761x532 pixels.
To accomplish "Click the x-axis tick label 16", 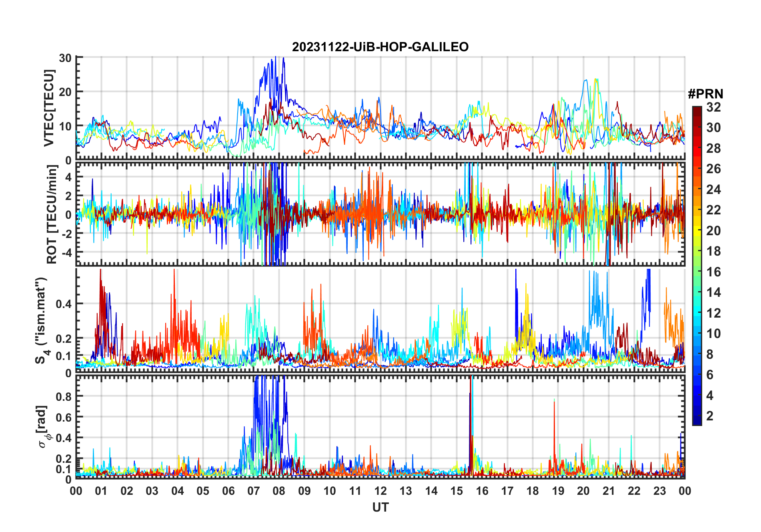I will 482,491.
